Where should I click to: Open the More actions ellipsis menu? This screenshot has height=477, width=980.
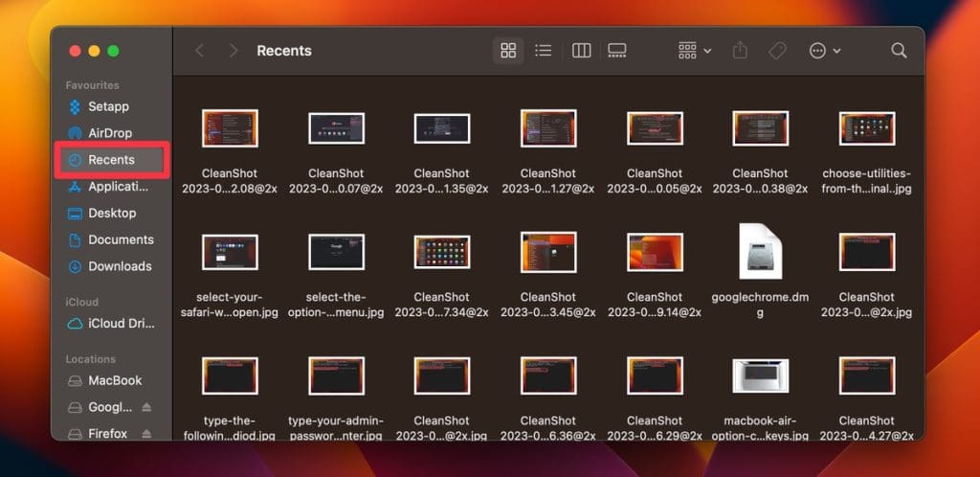tap(824, 51)
